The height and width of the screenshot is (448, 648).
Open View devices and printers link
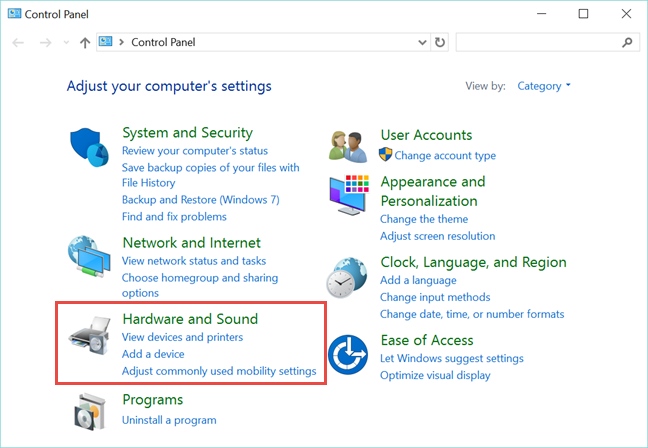pyautogui.click(x=182, y=337)
